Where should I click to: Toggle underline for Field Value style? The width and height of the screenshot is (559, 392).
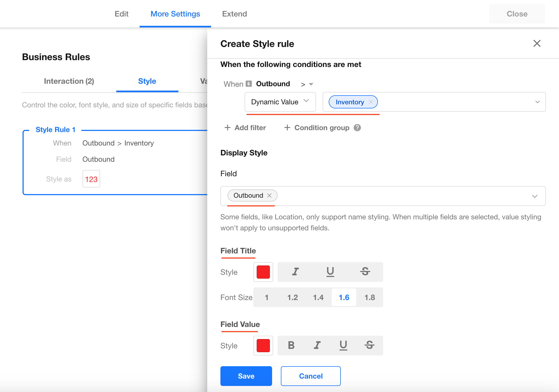click(x=343, y=345)
